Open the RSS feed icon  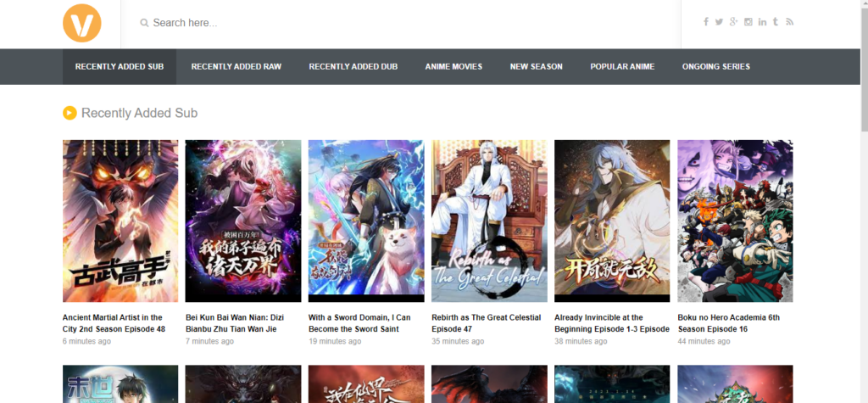790,21
